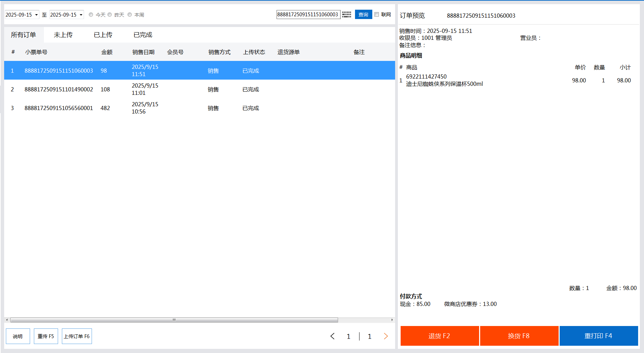The height and width of the screenshot is (353, 644).
Task: Open the on-screen keyboard icon
Action: tap(347, 15)
